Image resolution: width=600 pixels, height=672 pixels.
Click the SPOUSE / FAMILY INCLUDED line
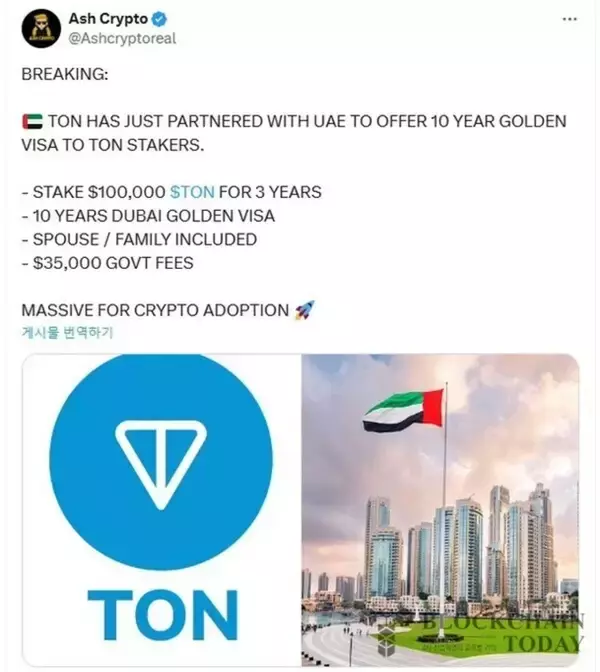(x=139, y=240)
